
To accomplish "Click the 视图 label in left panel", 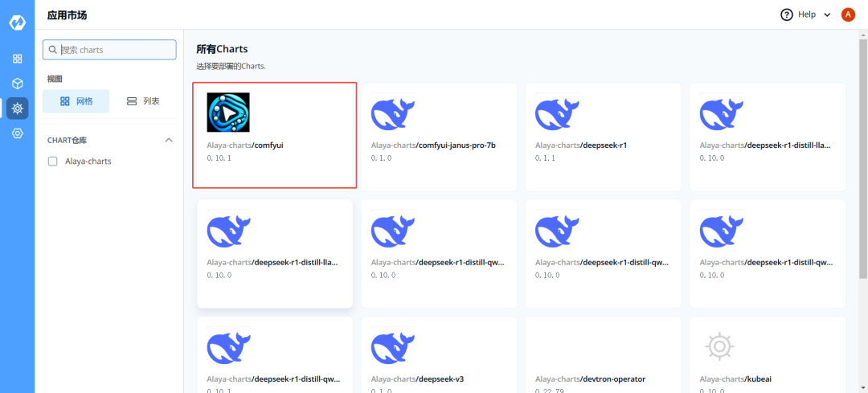I will pos(55,79).
